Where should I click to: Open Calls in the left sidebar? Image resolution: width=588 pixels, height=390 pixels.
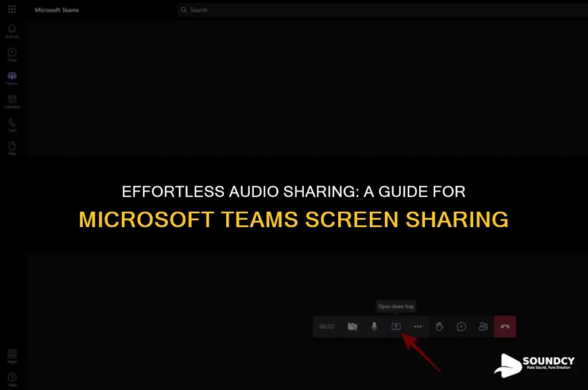tap(12, 125)
